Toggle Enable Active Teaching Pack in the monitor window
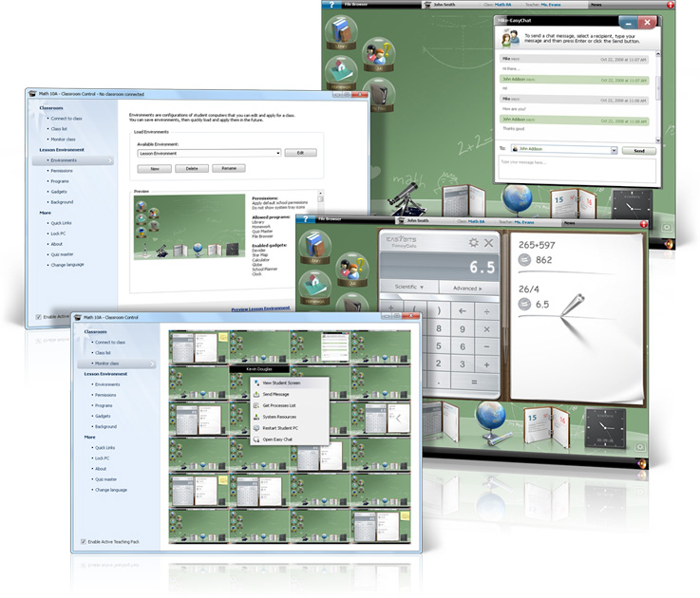The width and height of the screenshot is (700, 598). 83,540
